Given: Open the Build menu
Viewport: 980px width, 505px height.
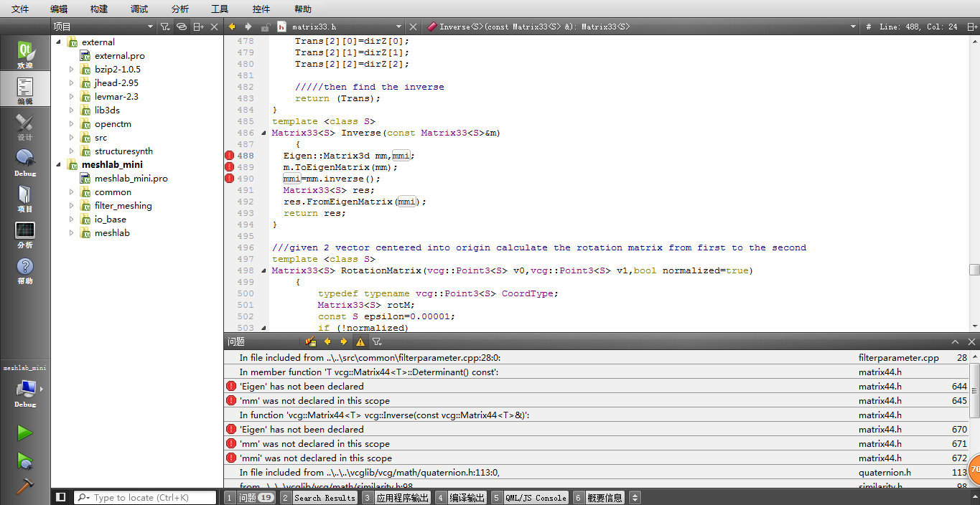Looking at the screenshot, I should 99,9.
